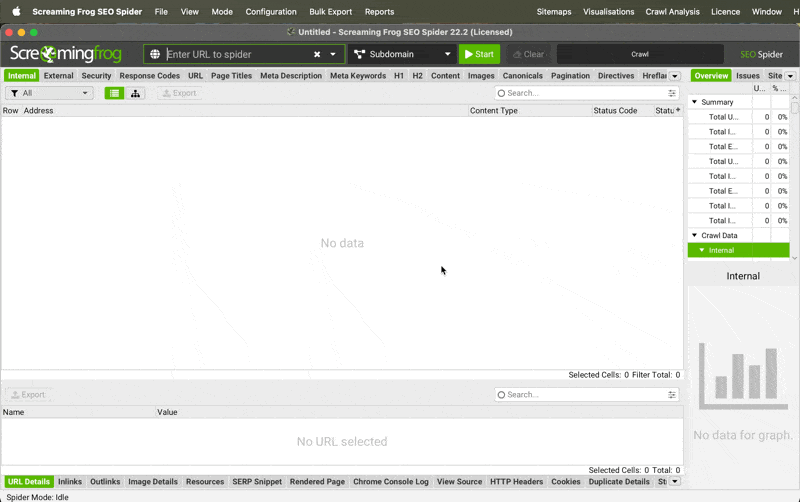Image resolution: width=800 pixels, height=502 pixels.
Task: Show more top tabs overflow arrow
Action: tap(674, 76)
